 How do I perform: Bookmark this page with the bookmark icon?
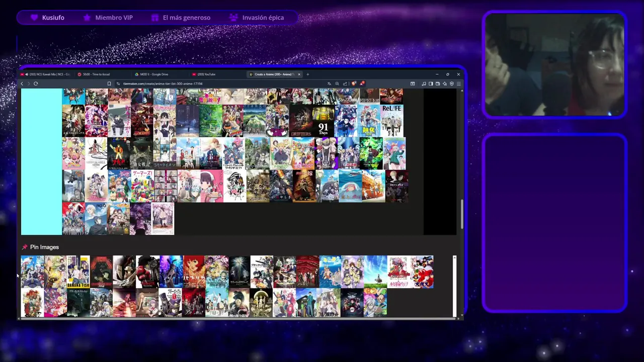pos(109,83)
